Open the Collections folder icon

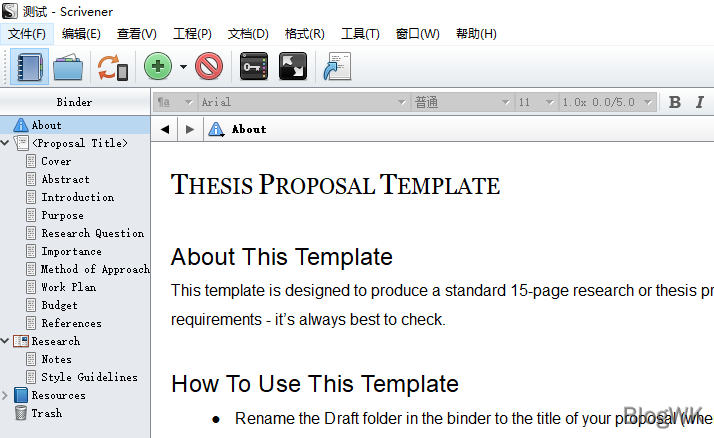(x=68, y=68)
